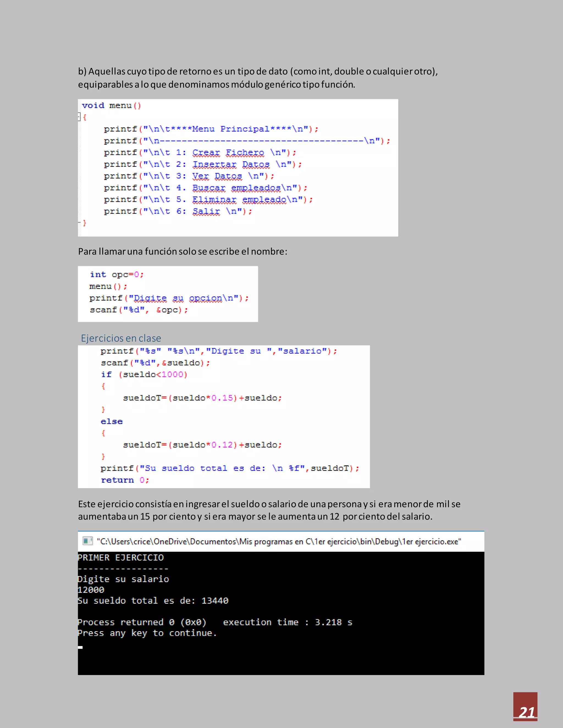563x728 pixels.
Task: Click the underlined 'Insertar Datos' text
Action: [x=231, y=164]
